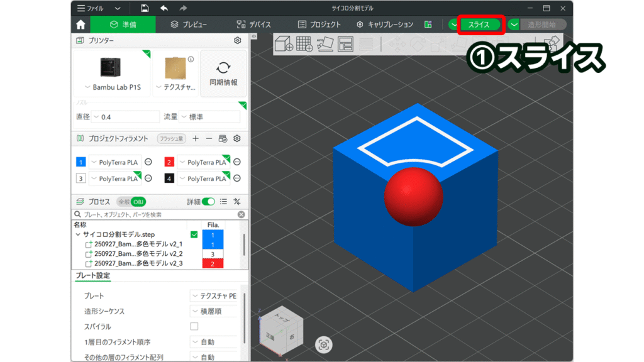Click the undo arrow icon
644x362 pixels.
click(x=164, y=8)
